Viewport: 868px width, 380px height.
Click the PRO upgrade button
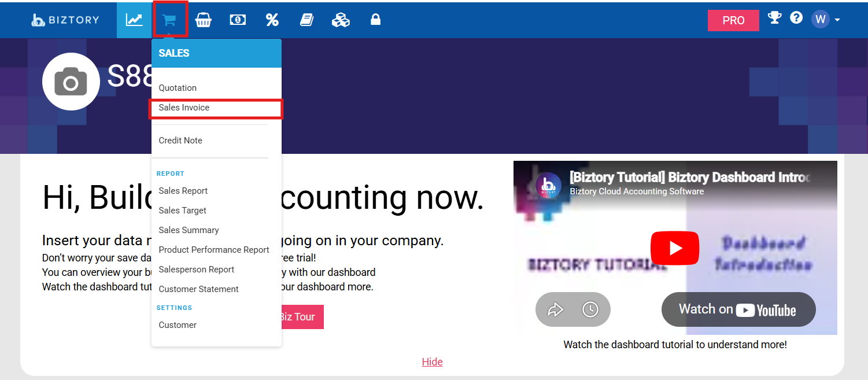tap(733, 20)
